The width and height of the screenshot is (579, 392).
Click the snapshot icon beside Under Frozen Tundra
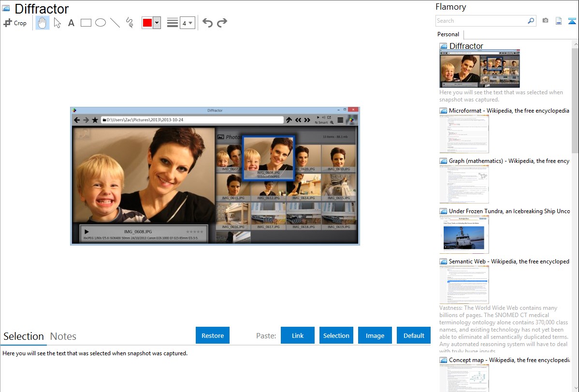(x=443, y=211)
